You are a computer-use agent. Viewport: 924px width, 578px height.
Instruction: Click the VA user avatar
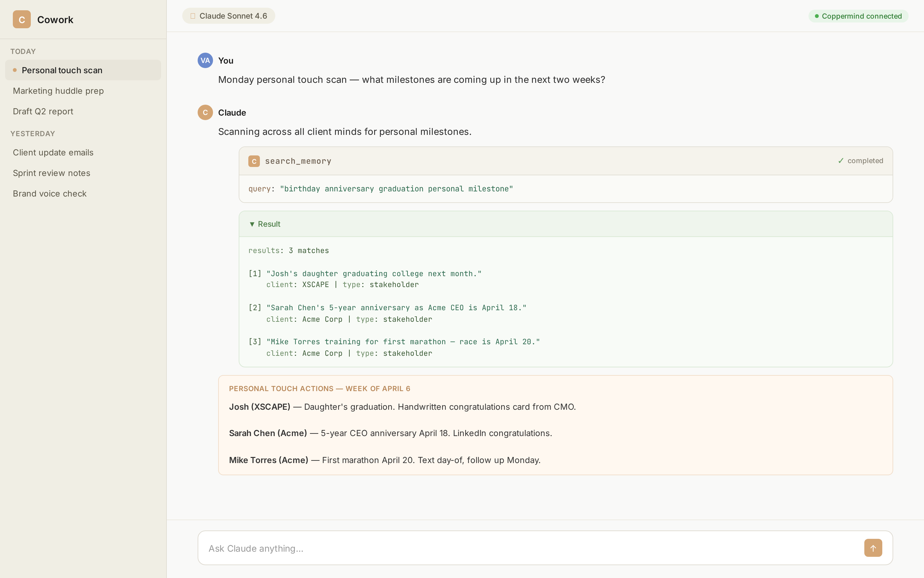(x=205, y=60)
